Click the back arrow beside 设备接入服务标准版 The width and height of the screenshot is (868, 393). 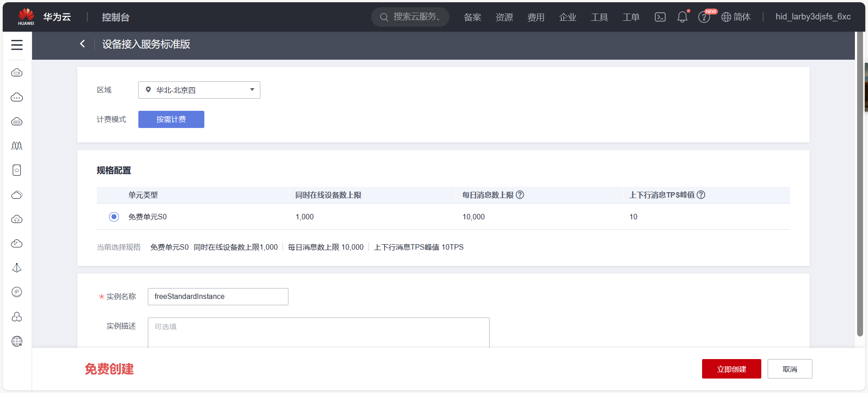[x=82, y=44]
